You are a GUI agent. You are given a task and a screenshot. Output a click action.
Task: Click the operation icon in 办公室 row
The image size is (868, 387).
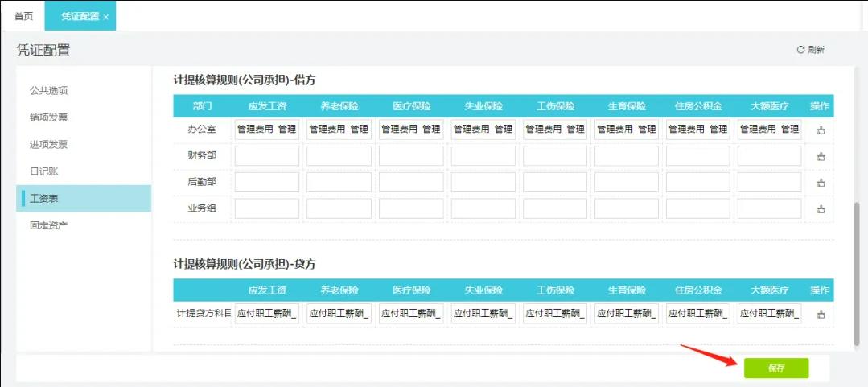click(x=821, y=130)
